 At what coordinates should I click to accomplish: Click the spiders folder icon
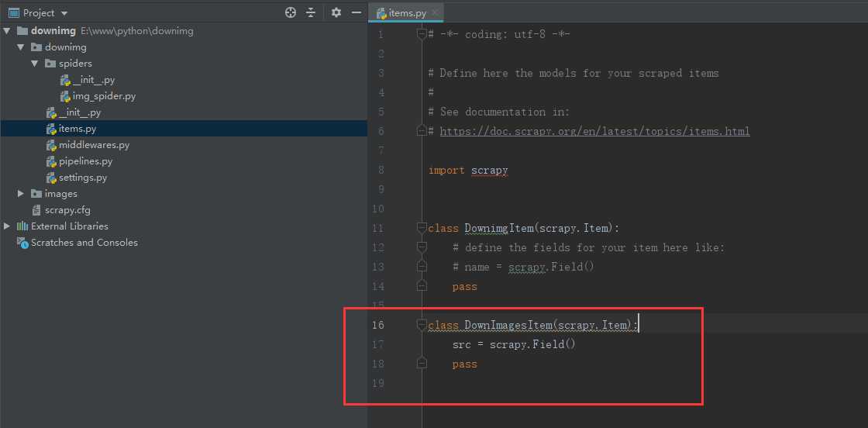click(x=50, y=64)
